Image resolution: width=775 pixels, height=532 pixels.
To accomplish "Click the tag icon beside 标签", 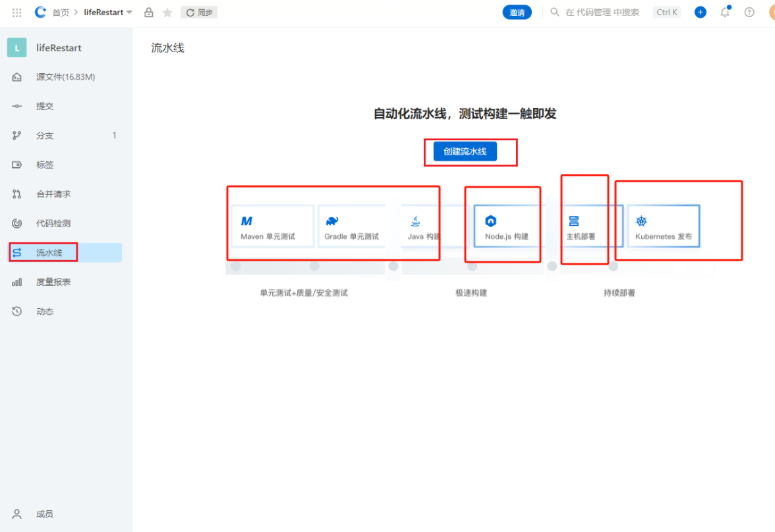I will click(17, 165).
